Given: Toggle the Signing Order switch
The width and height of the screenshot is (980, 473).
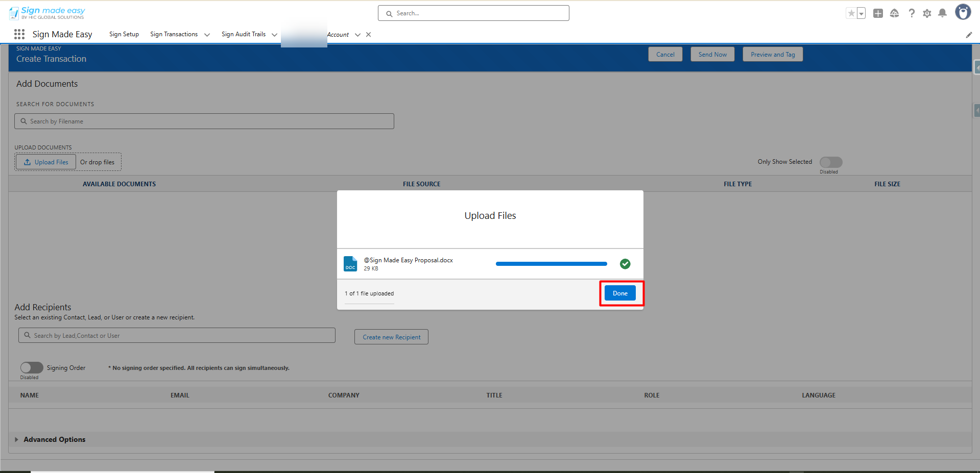Looking at the screenshot, I should (x=32, y=367).
